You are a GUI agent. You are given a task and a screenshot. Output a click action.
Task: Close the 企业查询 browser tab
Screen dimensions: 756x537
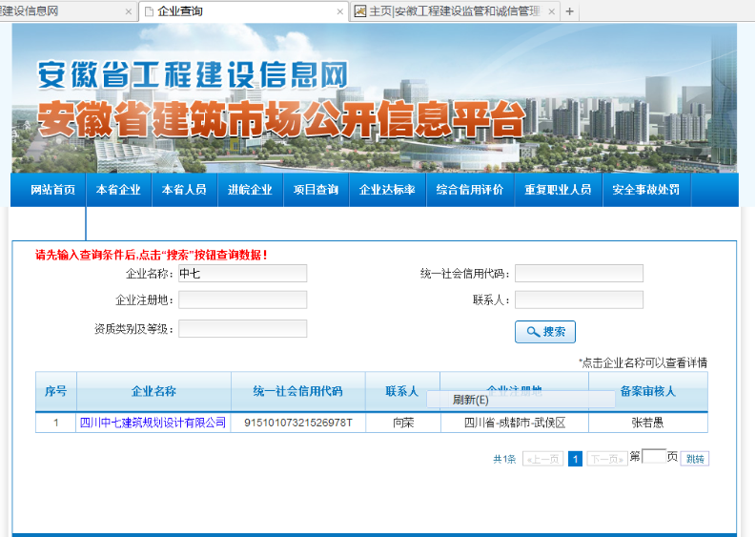[339, 11]
